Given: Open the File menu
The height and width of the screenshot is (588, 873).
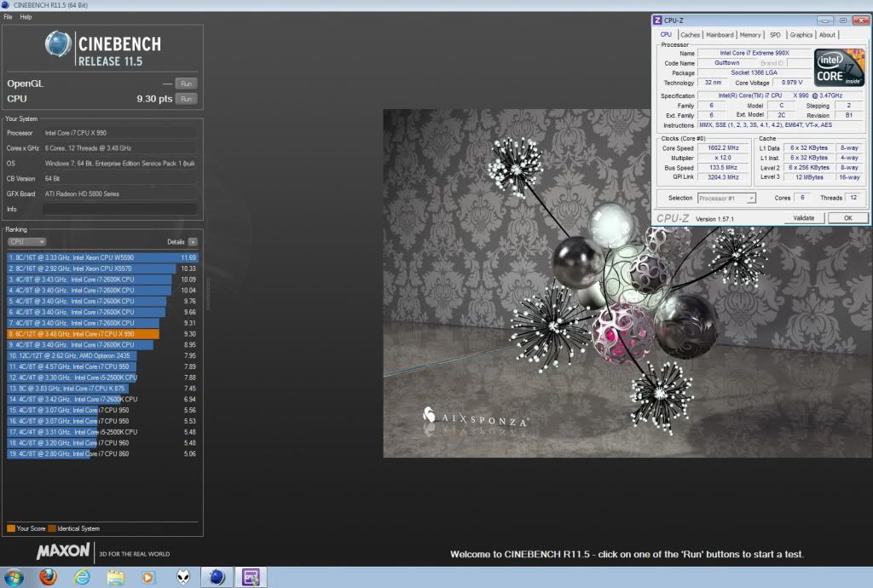Looking at the screenshot, I should (8, 17).
